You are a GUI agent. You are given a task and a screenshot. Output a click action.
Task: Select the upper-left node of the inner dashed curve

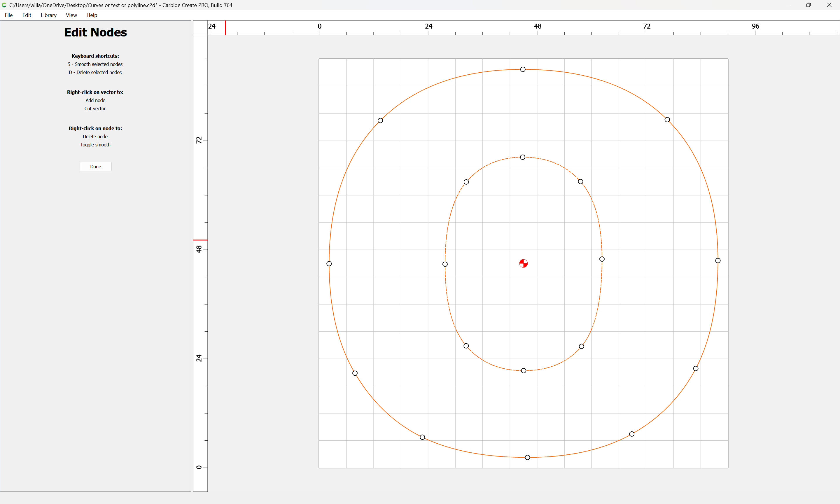click(466, 182)
